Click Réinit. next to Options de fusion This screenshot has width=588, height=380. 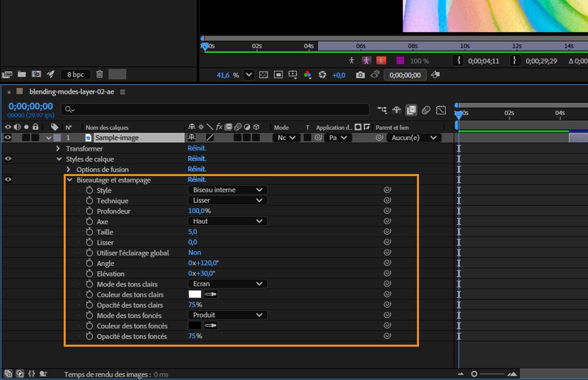coord(197,169)
